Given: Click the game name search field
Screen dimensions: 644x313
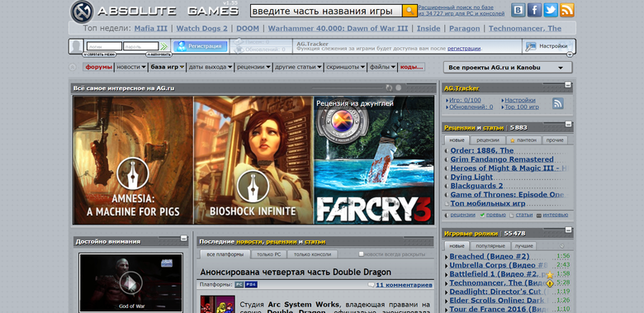Looking at the screenshot, I should [326, 11].
